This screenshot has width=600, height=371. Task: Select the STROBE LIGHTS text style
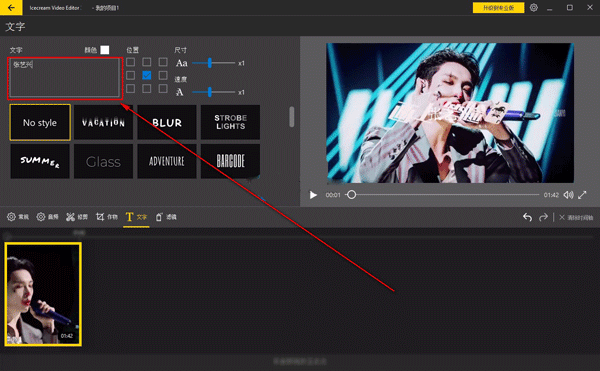click(230, 122)
